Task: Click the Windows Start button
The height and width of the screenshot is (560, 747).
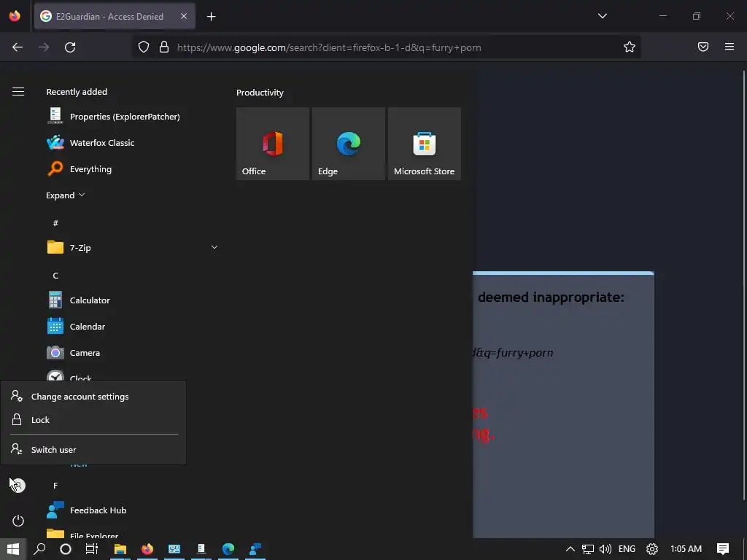Action: (13, 549)
